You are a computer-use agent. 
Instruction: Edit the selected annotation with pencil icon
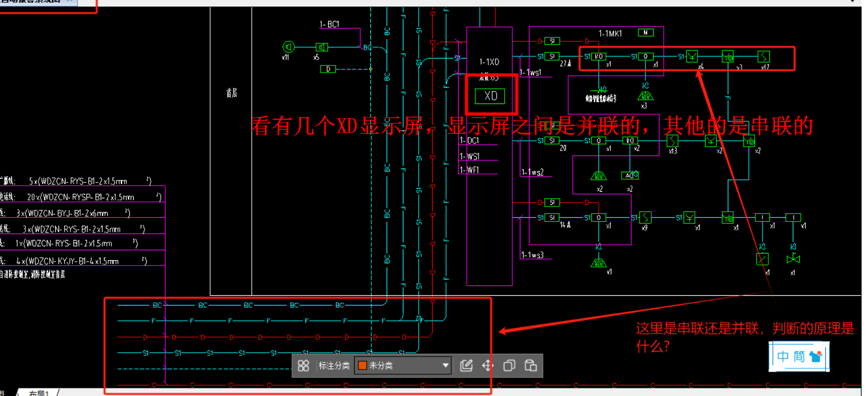point(466,366)
